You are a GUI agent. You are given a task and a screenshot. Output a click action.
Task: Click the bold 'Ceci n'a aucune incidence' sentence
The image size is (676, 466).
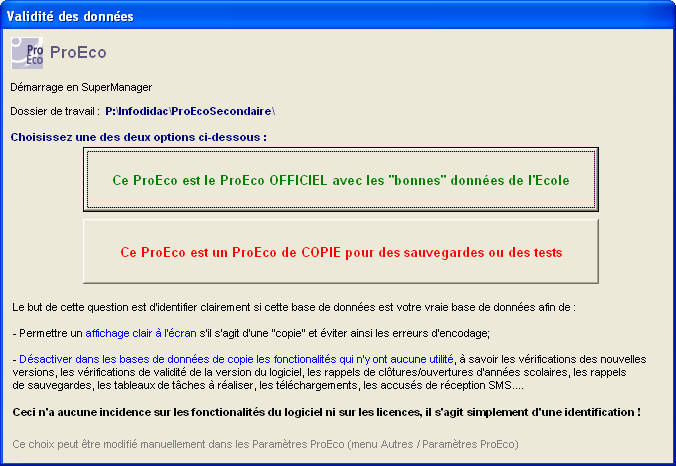[x=326, y=412]
